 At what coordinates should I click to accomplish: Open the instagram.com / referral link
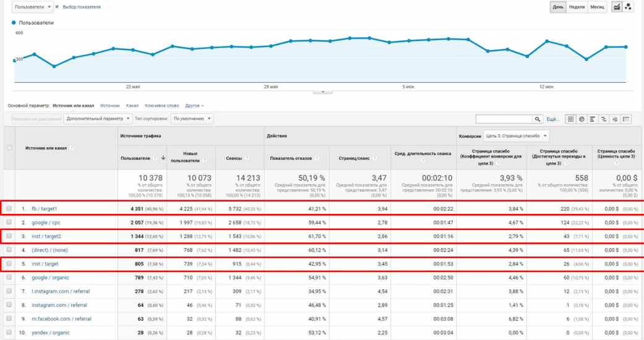59,305
